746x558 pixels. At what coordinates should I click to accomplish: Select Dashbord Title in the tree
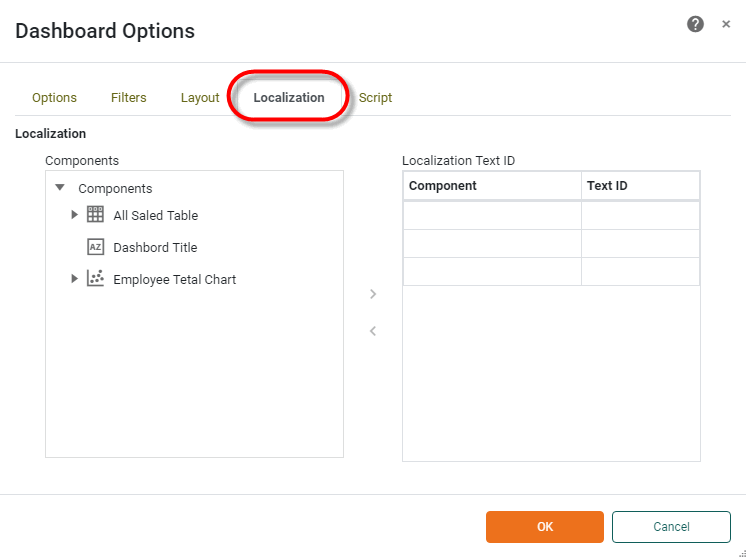point(155,247)
